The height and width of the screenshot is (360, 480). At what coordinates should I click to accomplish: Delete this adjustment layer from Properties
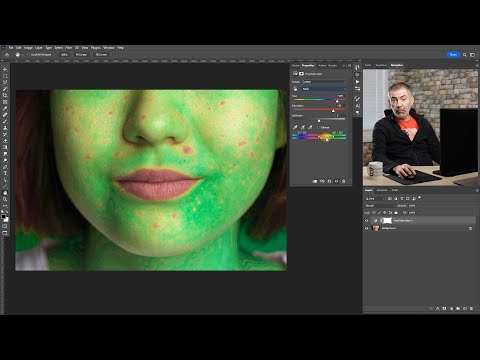(344, 181)
